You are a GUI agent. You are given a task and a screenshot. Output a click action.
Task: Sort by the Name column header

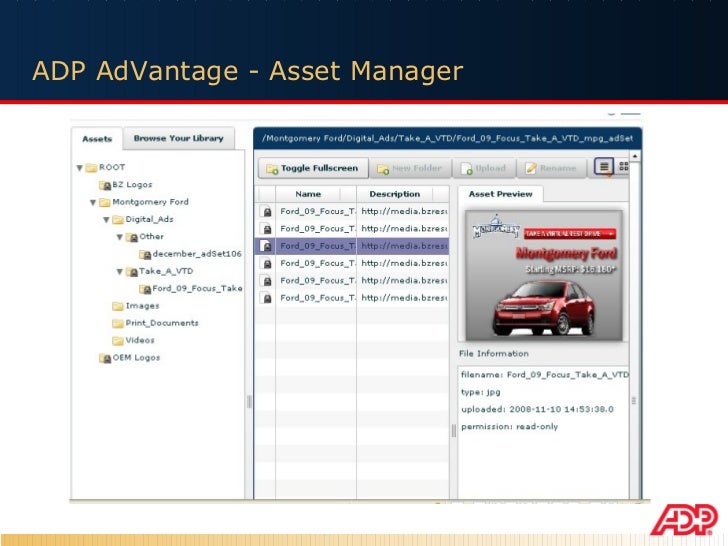pyautogui.click(x=308, y=194)
